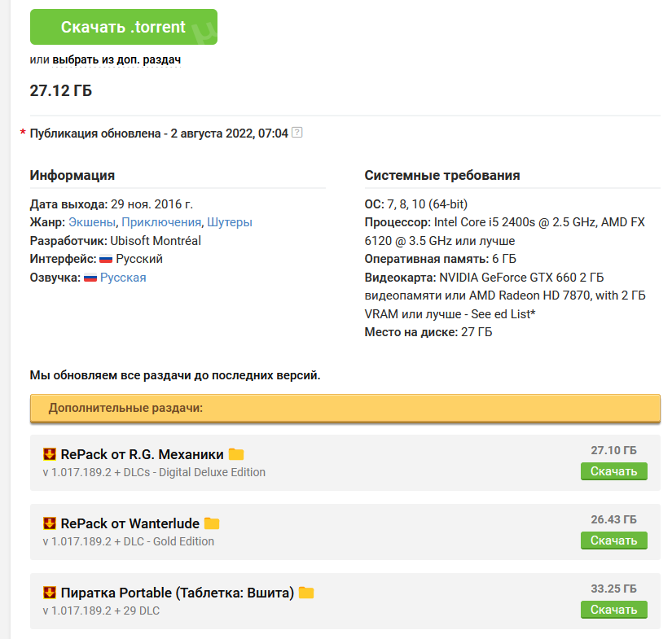
Task: Open the выбрать из доп. раздач link
Action: tap(116, 60)
